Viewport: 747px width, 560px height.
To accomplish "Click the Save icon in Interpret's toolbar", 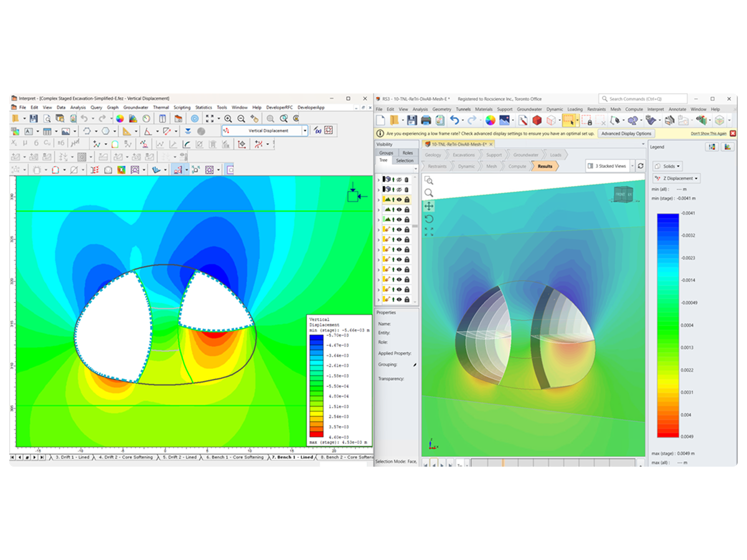I will coord(34,119).
